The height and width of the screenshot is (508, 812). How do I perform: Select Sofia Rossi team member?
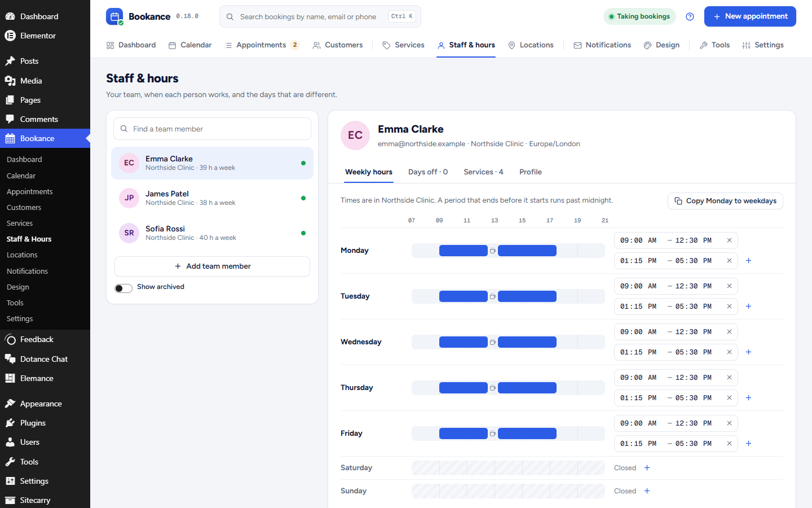[x=212, y=233]
